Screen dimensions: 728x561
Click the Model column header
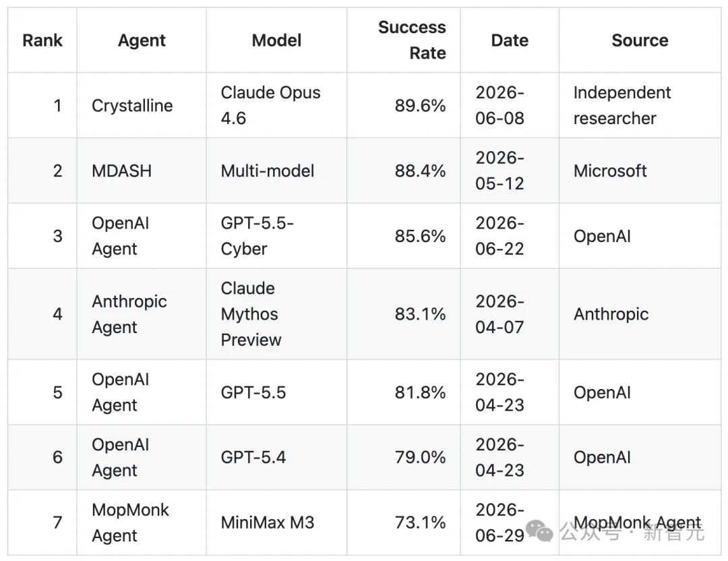(x=277, y=40)
